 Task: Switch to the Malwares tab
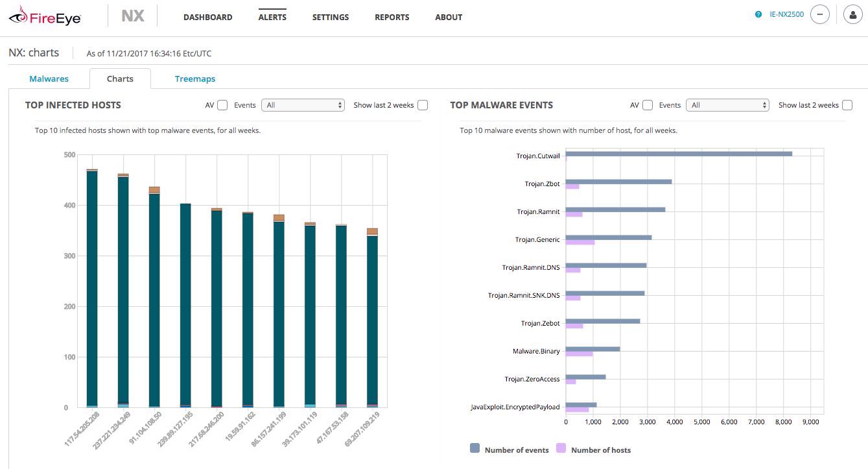coord(49,79)
